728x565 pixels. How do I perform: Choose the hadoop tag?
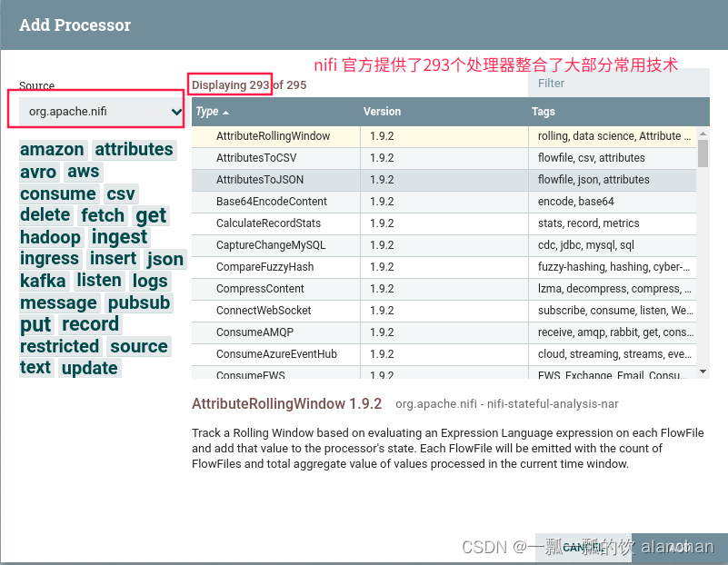click(51, 237)
